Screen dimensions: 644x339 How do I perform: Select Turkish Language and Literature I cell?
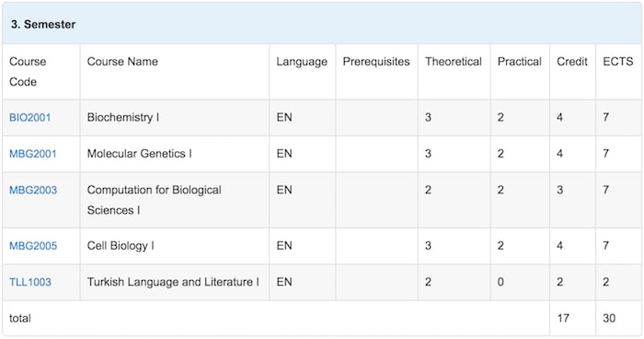point(175,282)
